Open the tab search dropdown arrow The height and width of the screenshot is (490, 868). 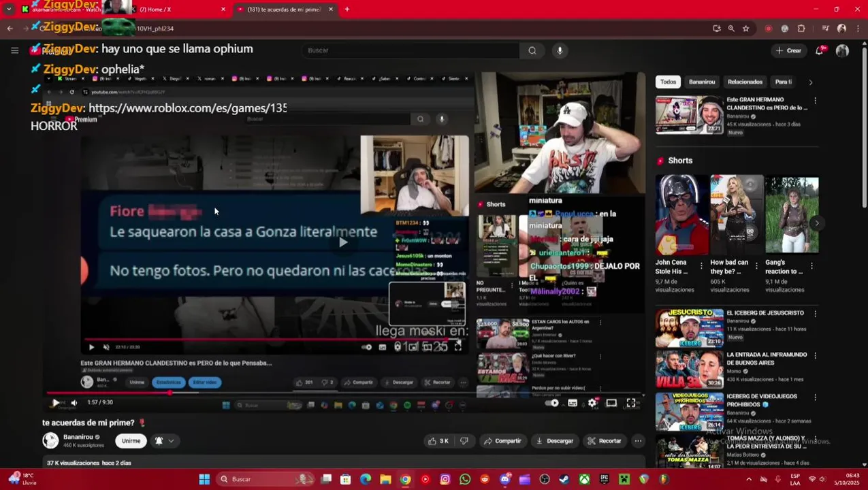point(9,10)
